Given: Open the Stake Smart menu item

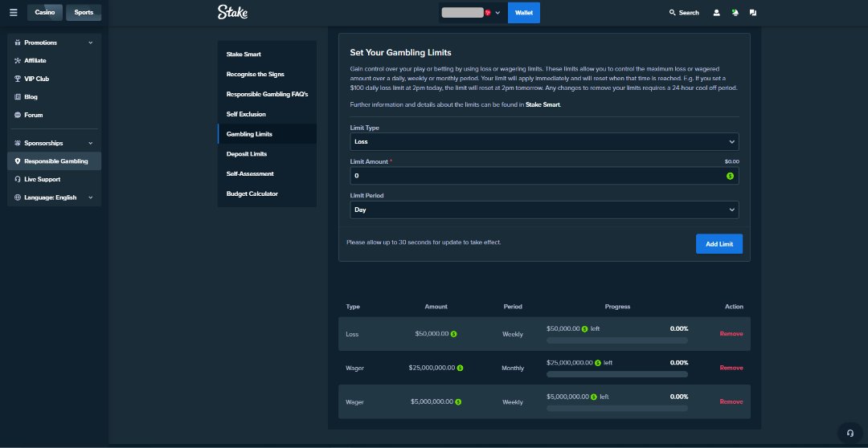Looking at the screenshot, I should [x=268, y=55].
